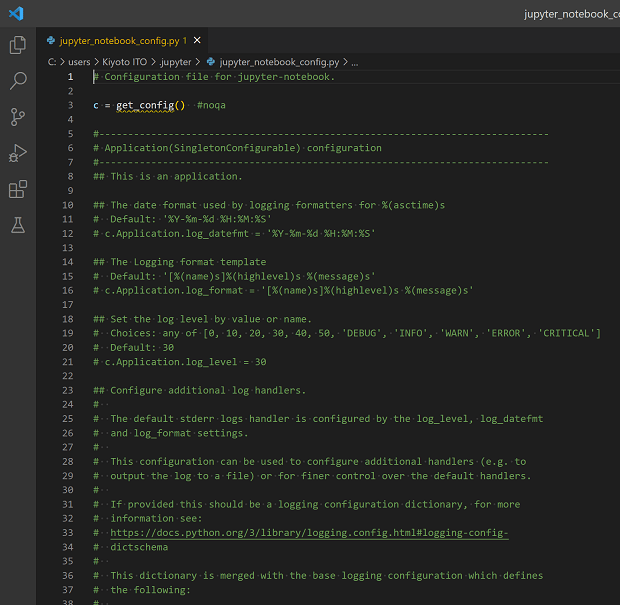Click the '#noqa' comment on line 3

tap(211, 105)
